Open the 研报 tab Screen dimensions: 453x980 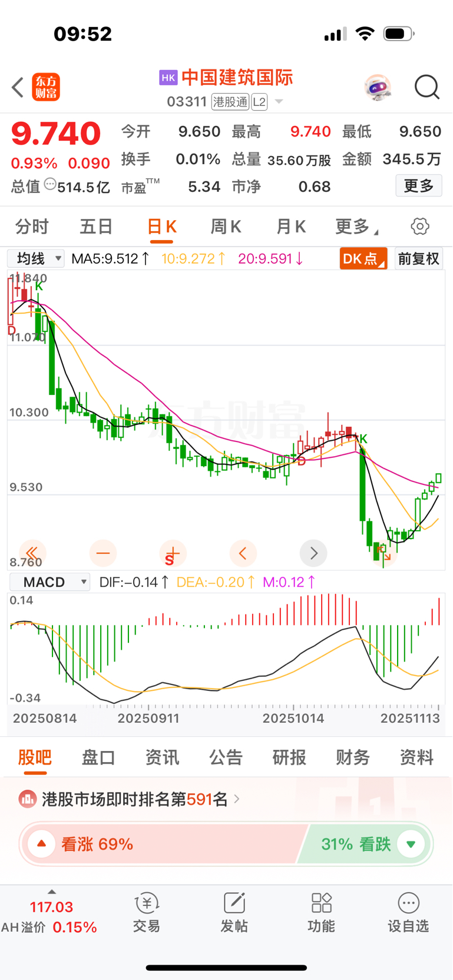point(289,757)
